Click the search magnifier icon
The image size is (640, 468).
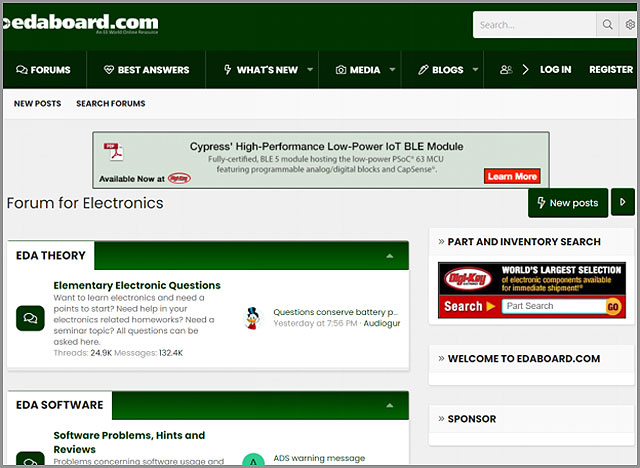(x=607, y=25)
